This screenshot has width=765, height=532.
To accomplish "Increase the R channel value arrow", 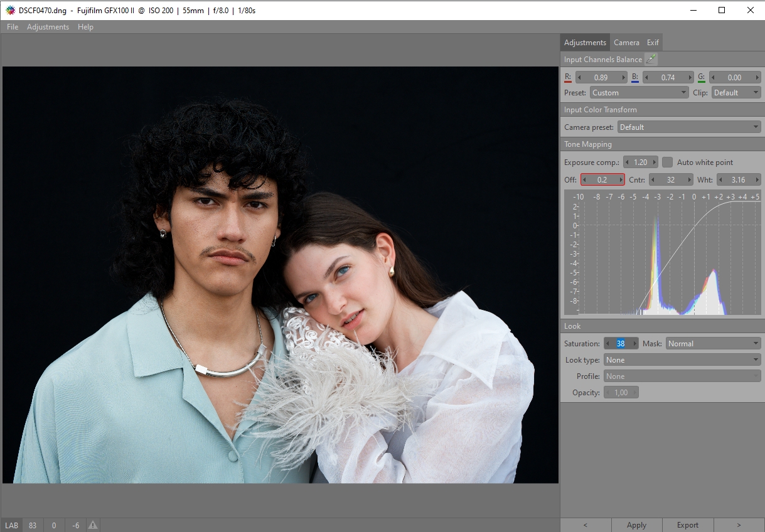I will (623, 78).
